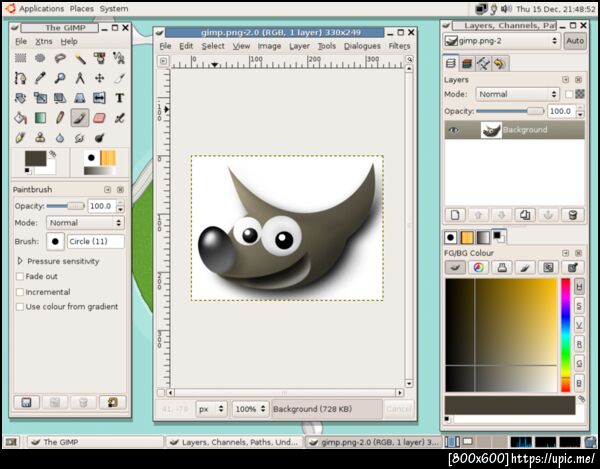
Task: Expand the Pressure sensitivity section
Action: point(20,261)
